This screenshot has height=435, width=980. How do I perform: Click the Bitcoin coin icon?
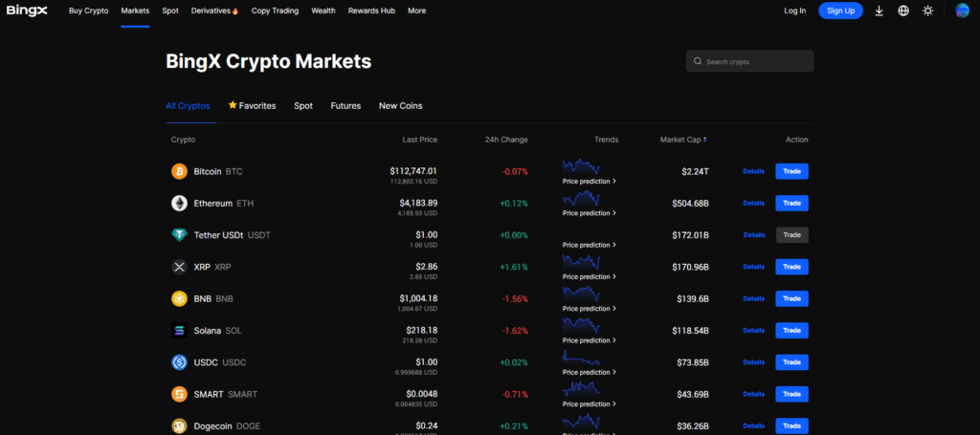coord(179,171)
